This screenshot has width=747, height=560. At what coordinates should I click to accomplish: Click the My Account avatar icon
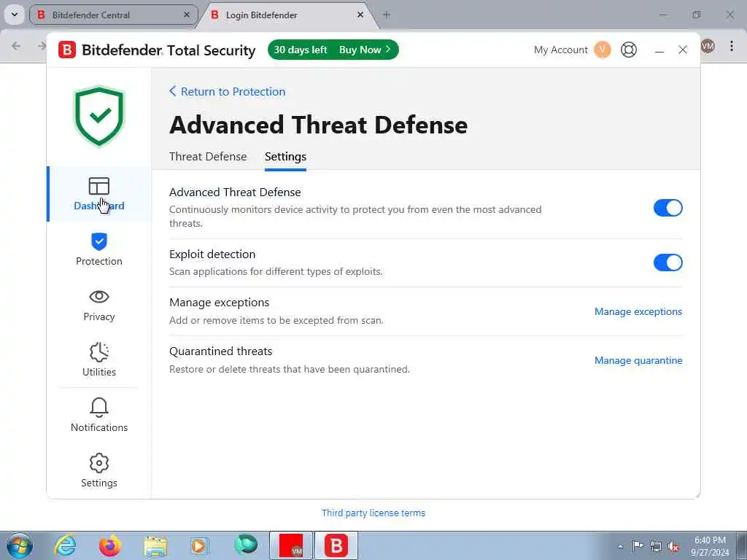602,50
